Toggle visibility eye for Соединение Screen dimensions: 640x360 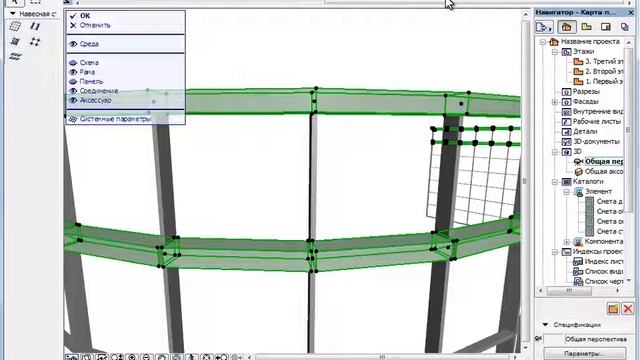point(73,91)
